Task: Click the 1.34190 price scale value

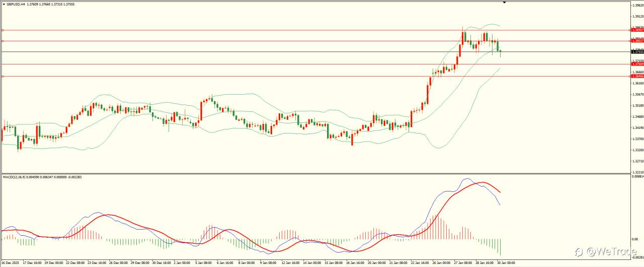Action: pos(638,127)
